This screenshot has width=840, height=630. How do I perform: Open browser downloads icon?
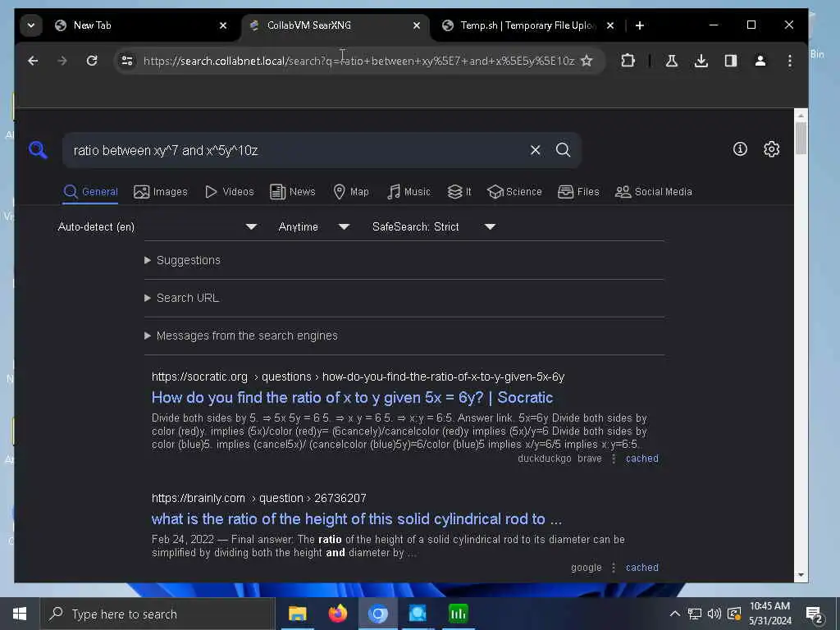coord(701,61)
